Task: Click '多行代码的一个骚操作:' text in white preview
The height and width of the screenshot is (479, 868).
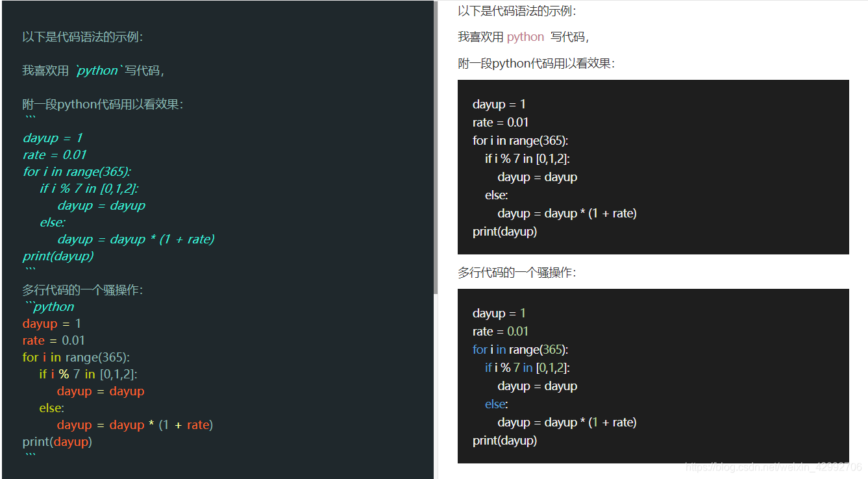Action: point(517,273)
